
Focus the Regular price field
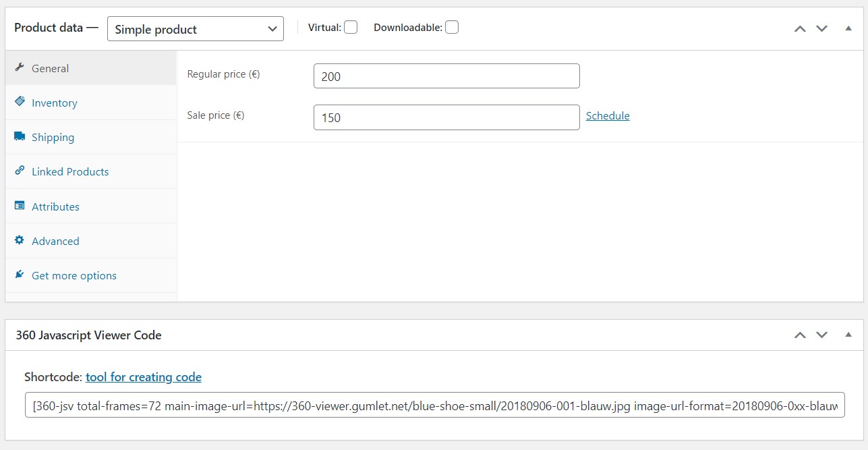coord(446,76)
